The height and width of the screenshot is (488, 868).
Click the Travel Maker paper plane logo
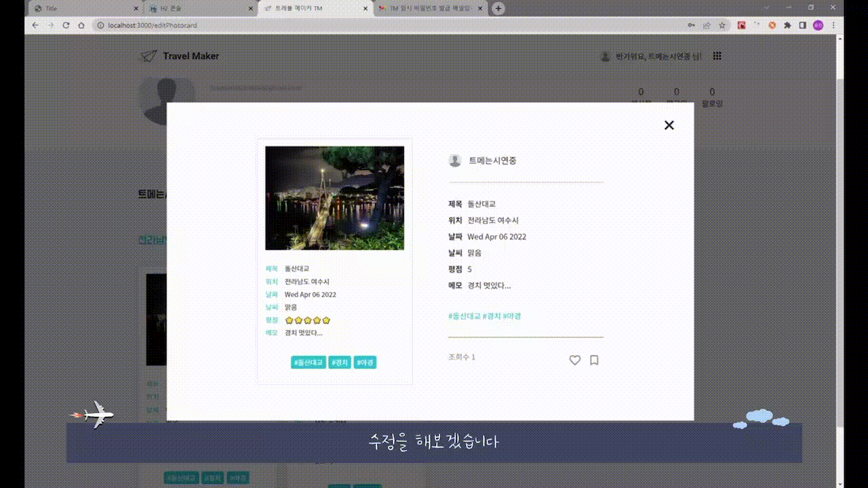[149, 56]
